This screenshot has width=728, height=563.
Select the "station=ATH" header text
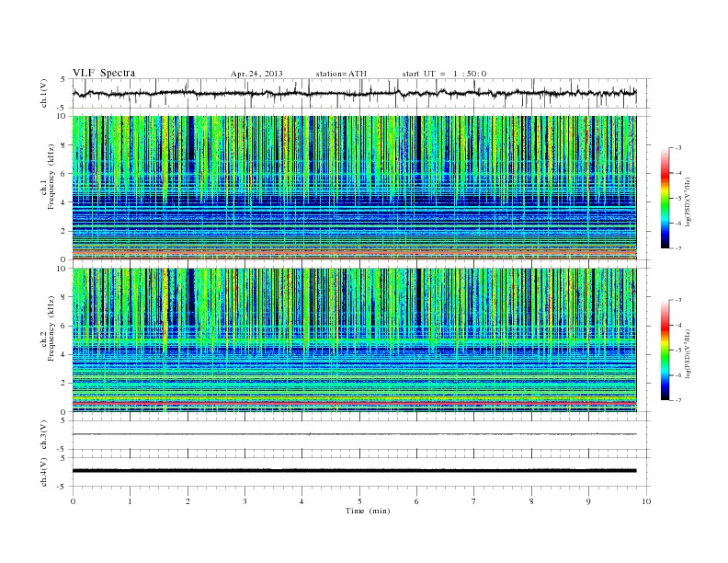point(341,74)
